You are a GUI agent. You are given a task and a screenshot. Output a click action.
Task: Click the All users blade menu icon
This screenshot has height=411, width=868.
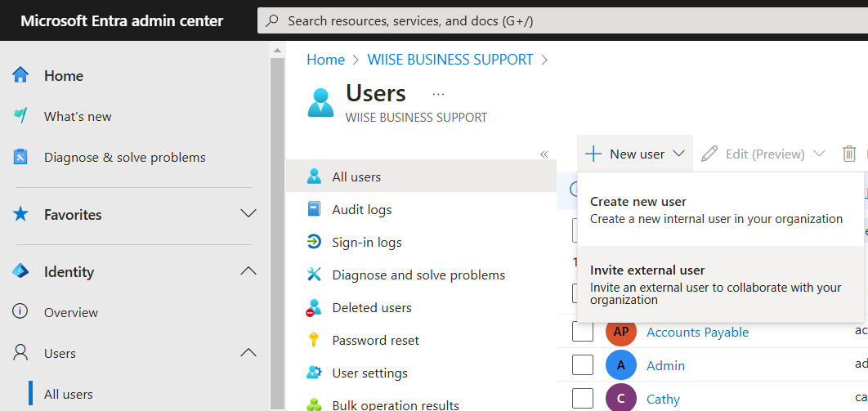click(x=314, y=176)
